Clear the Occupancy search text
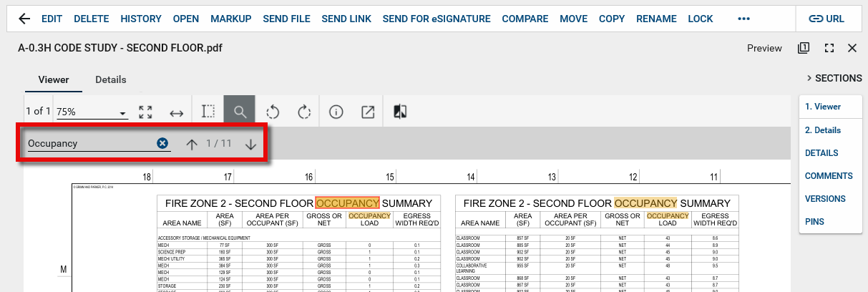This screenshot has height=292, width=868. click(162, 143)
